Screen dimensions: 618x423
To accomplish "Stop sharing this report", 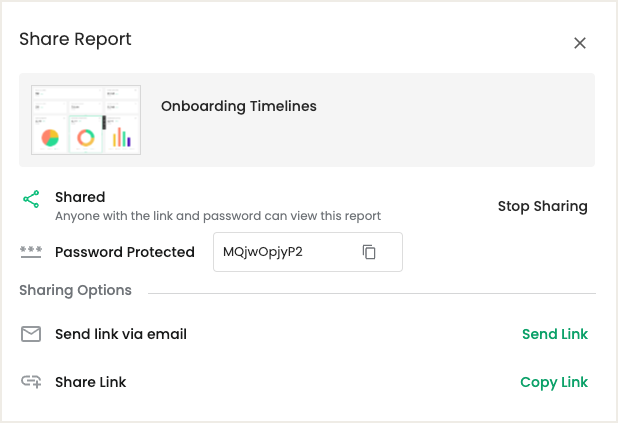I will tap(542, 206).
